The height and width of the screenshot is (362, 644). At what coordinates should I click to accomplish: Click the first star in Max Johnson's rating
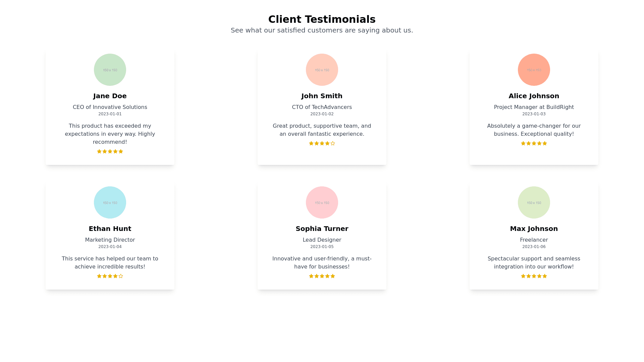(523, 276)
